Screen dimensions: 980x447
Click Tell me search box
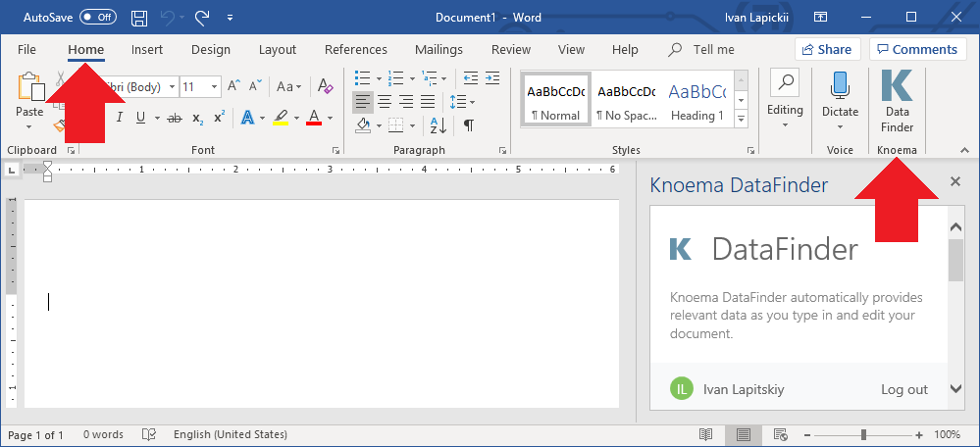pyautogui.click(x=701, y=49)
